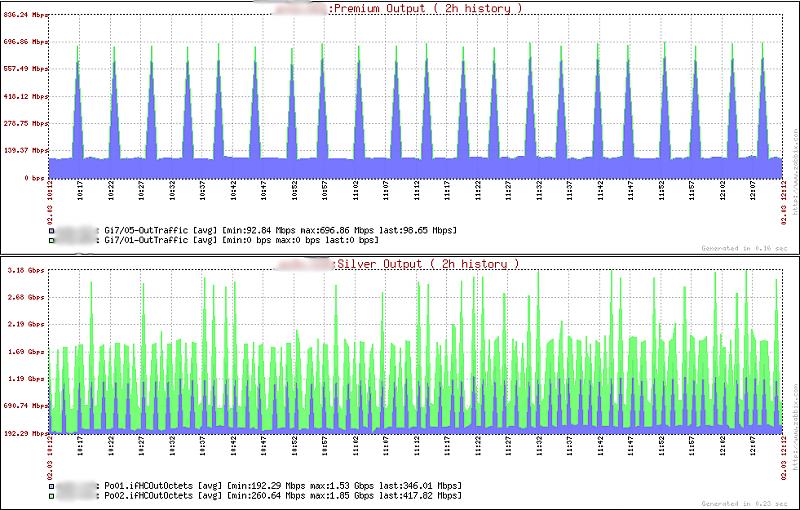Click the 696.86 Mbps y-axis label

(25, 43)
